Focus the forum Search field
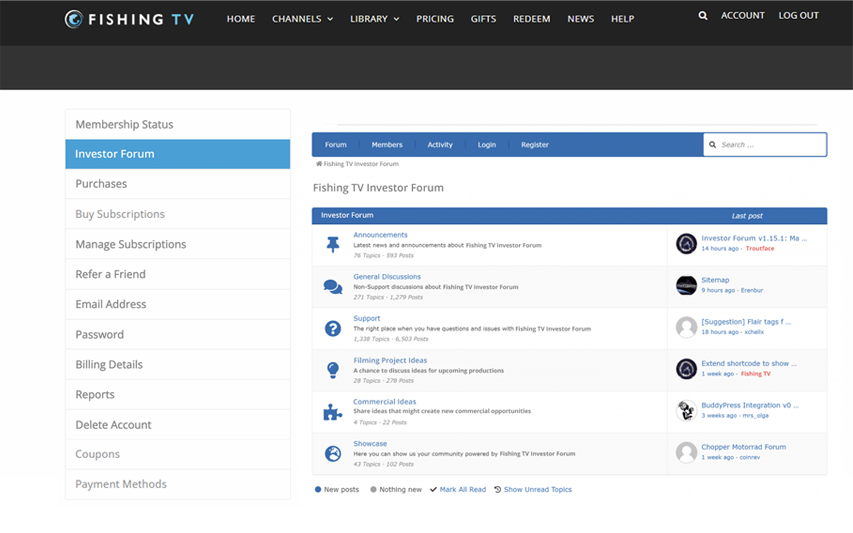The image size is (853, 533). click(765, 145)
